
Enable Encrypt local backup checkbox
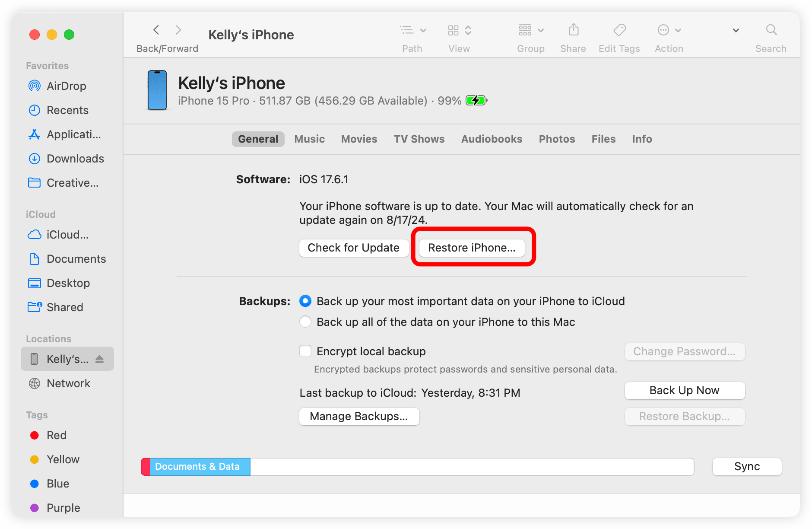(x=305, y=351)
